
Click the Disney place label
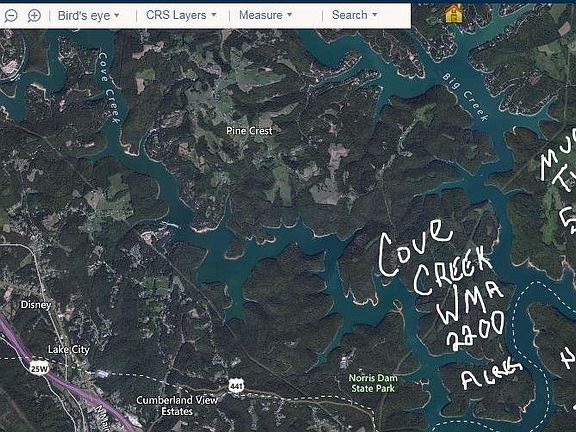tap(36, 305)
